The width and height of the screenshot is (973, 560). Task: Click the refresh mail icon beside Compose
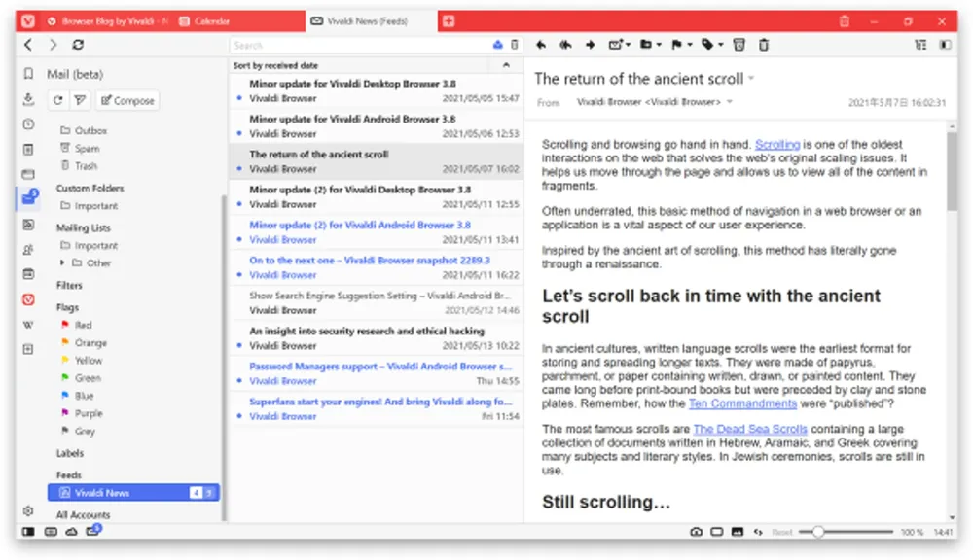[x=58, y=100]
